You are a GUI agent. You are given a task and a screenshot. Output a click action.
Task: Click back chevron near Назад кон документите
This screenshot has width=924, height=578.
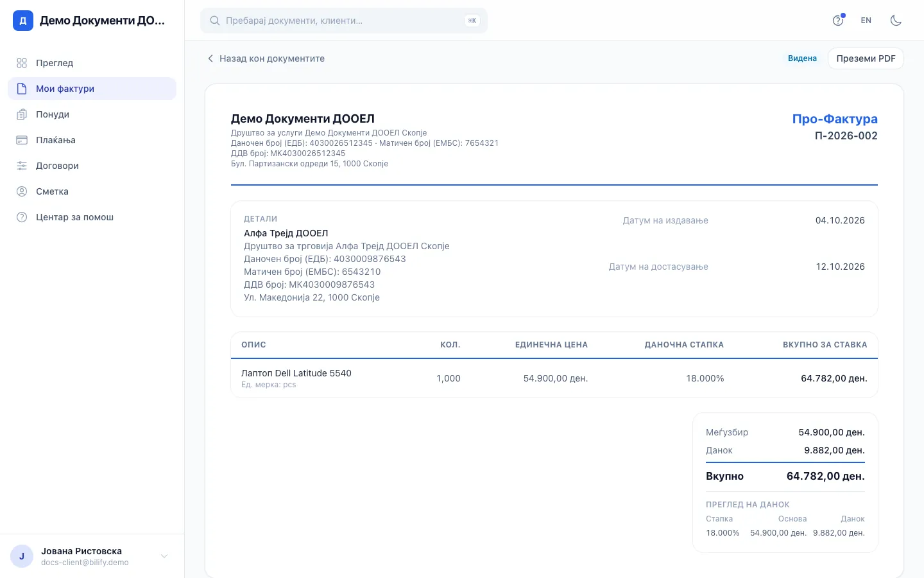click(210, 58)
